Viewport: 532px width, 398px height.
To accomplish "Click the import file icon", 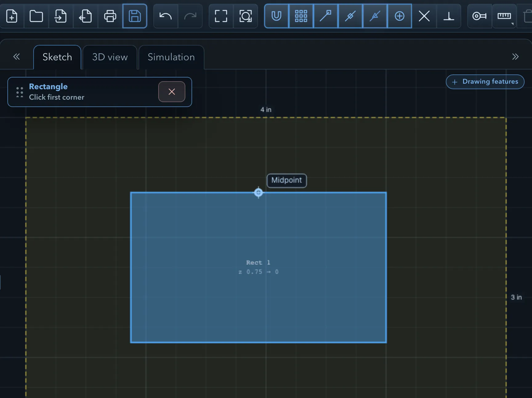I will (x=61, y=16).
